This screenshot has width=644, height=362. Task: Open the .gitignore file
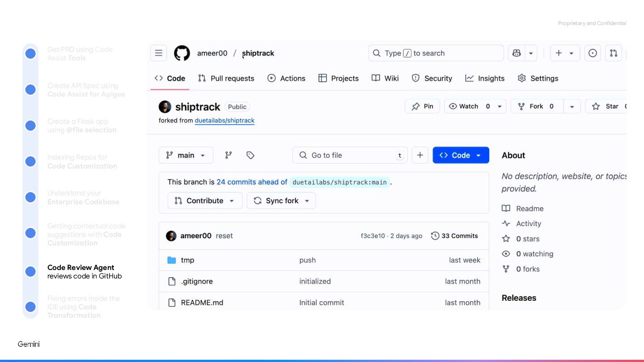click(x=197, y=282)
